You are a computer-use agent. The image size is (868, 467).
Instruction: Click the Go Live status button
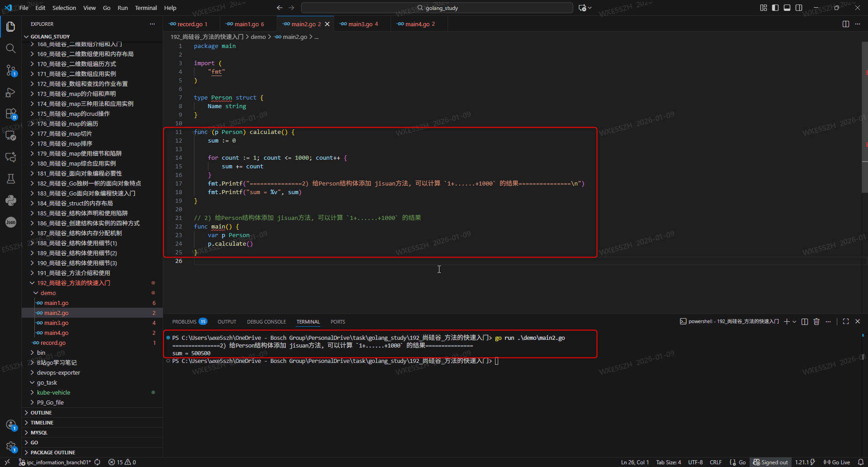(837, 462)
